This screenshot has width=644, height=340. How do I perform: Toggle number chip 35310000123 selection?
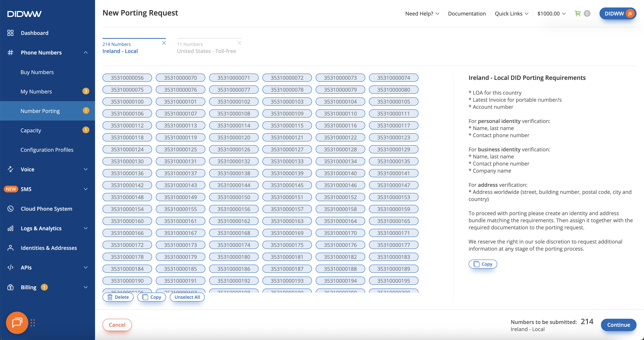tap(394, 138)
